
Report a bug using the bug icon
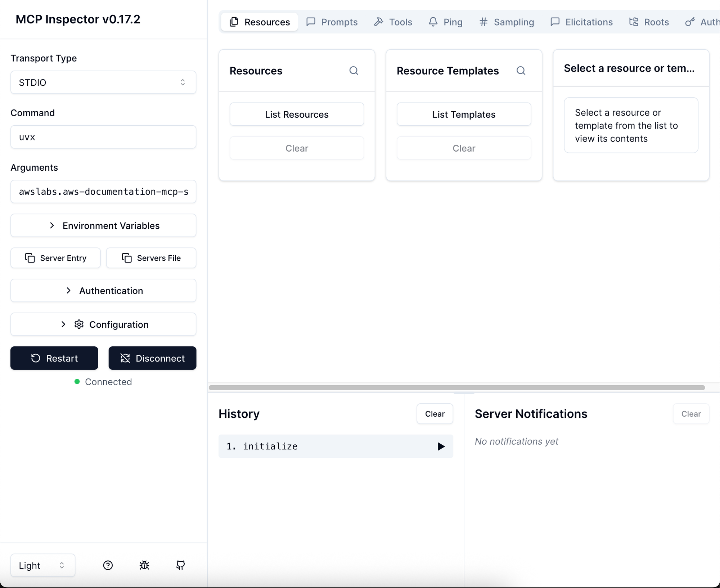pyautogui.click(x=144, y=565)
